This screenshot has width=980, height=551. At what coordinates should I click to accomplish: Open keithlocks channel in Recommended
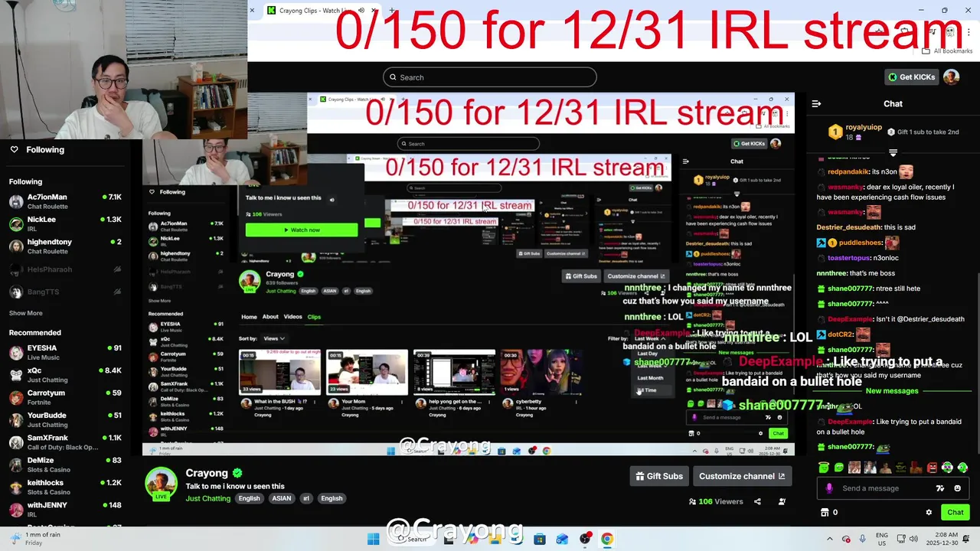tap(65, 487)
